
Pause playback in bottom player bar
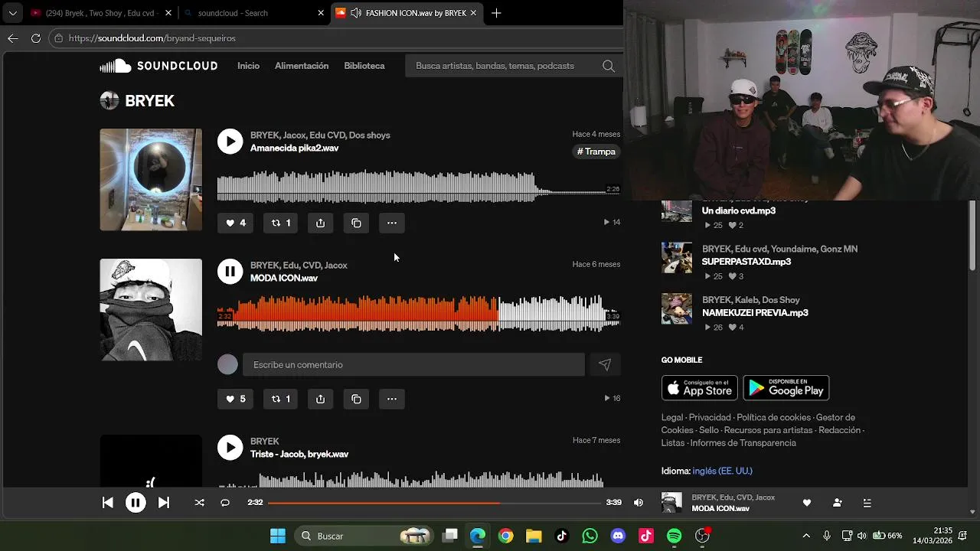tap(136, 503)
